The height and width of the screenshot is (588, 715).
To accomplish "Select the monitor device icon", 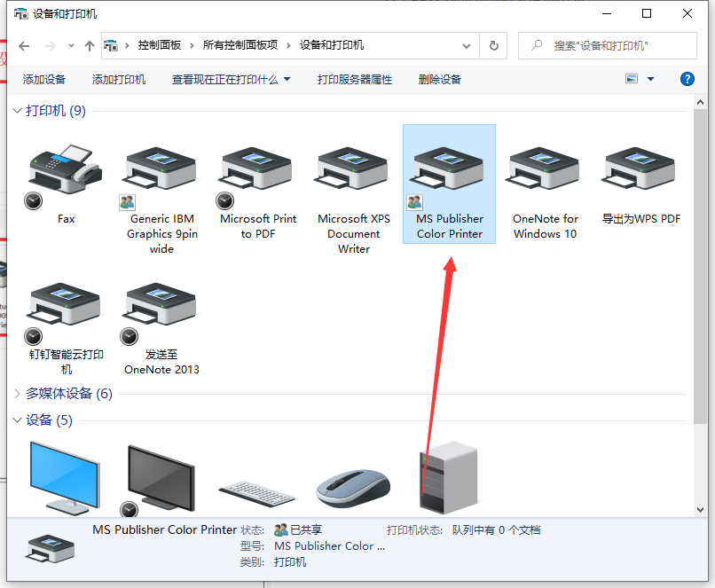I will coord(64,474).
